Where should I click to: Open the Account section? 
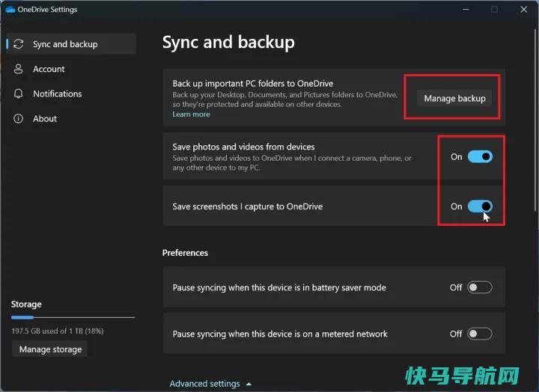point(49,69)
